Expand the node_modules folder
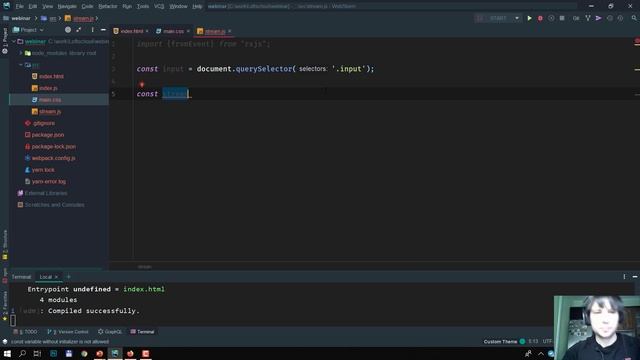Image resolution: width=640 pixels, height=360 pixels. click(x=21, y=53)
